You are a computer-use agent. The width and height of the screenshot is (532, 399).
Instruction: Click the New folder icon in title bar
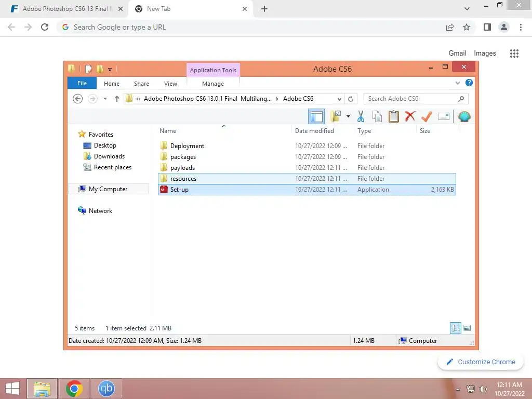click(x=100, y=69)
